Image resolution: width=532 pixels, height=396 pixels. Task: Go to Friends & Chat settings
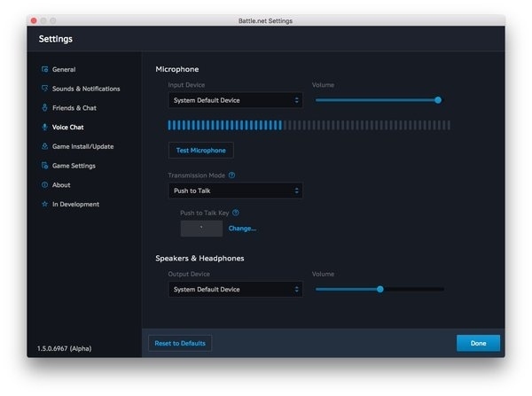(74, 108)
